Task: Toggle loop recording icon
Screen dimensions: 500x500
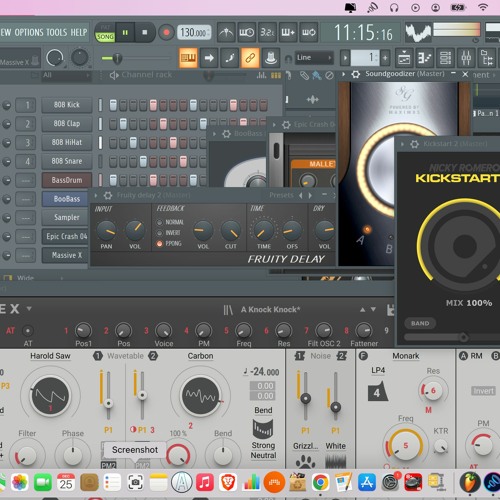Action: (308, 33)
